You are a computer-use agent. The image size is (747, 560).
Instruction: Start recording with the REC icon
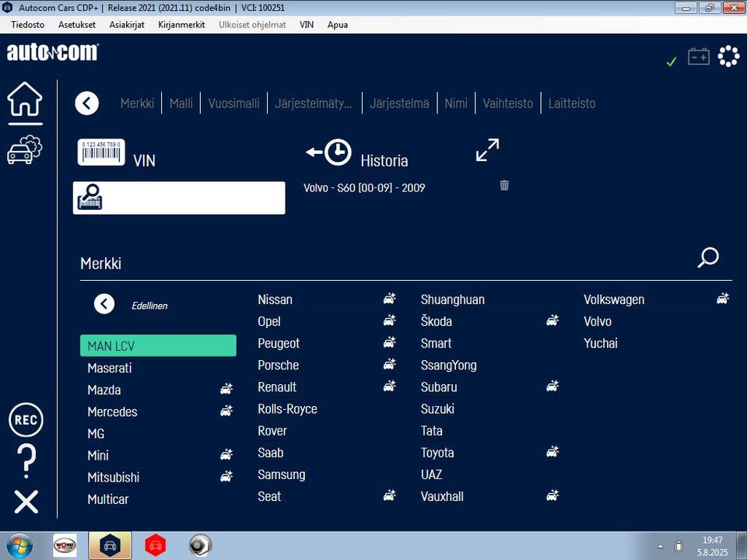click(26, 419)
